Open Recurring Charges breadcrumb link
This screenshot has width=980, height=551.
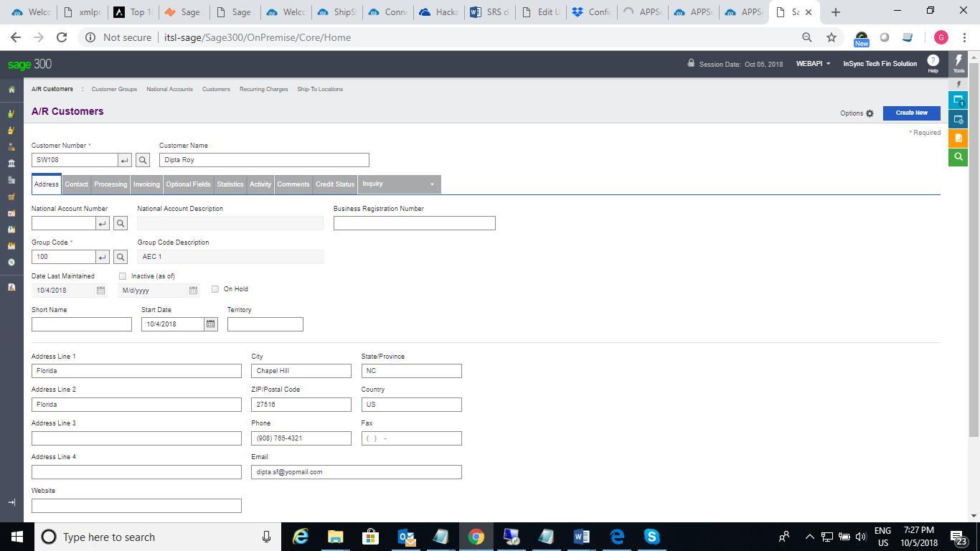click(x=263, y=89)
